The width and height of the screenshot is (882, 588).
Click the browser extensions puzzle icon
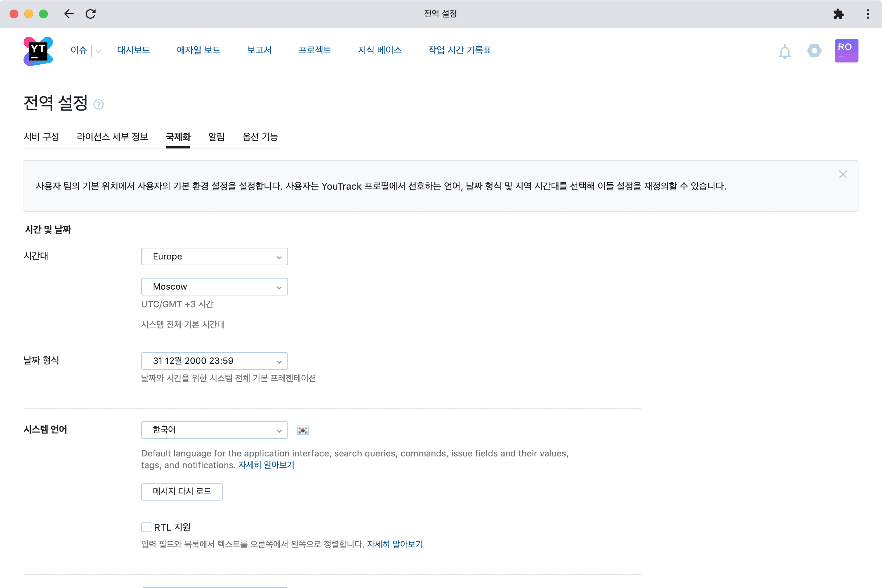click(838, 14)
